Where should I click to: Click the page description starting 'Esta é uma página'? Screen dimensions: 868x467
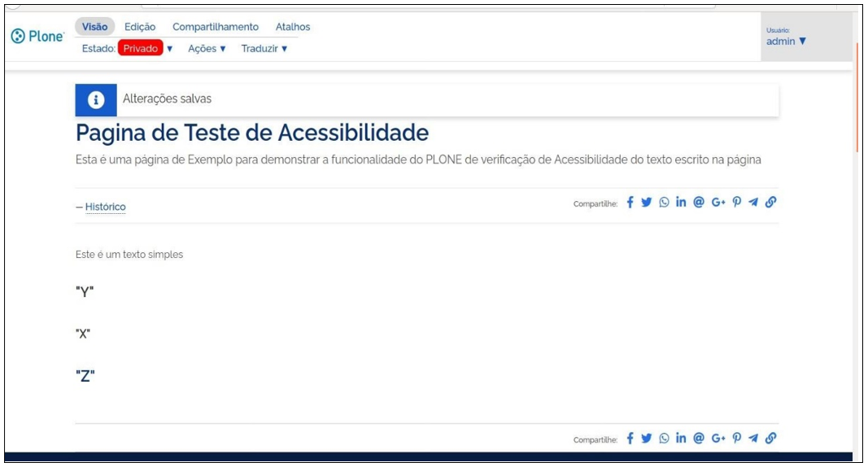418,160
